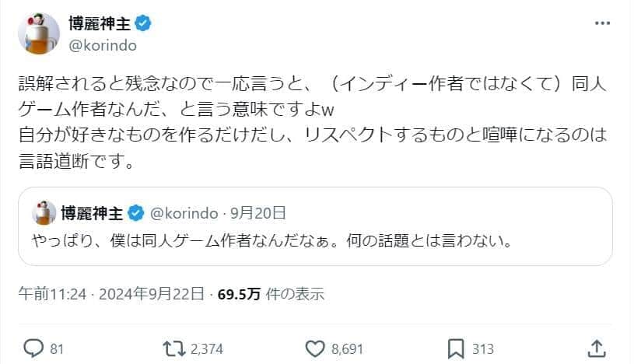Click the main author's beer mug avatar
Image resolution: width=634 pixels, height=364 pixels.
38,34
